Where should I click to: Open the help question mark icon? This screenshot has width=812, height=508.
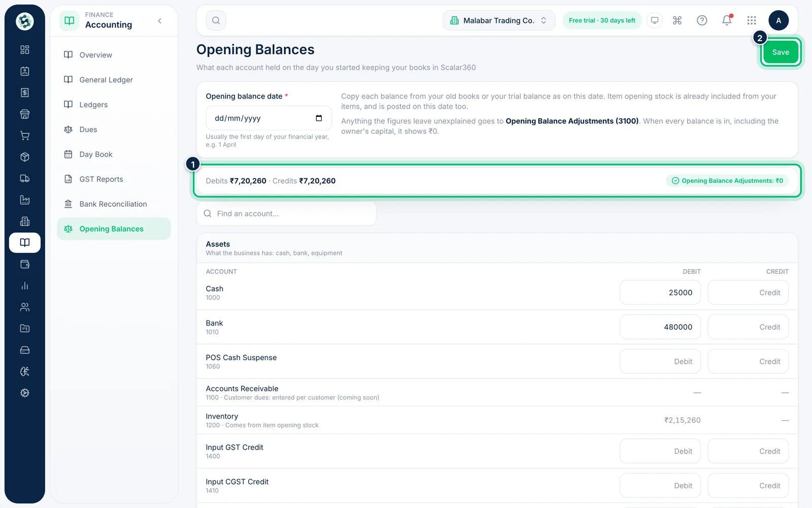[702, 20]
